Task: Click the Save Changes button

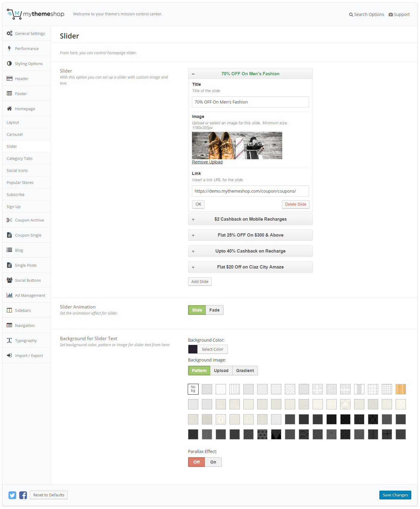Action: [x=395, y=495]
